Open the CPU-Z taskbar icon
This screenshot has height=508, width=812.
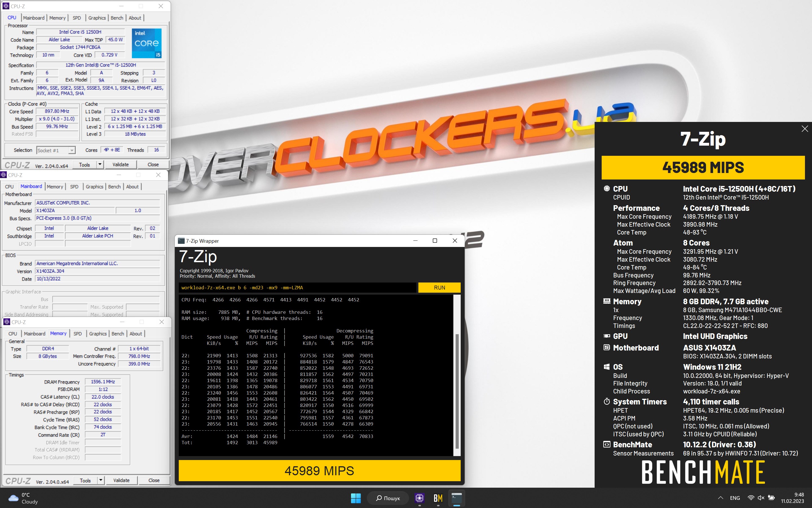420,498
